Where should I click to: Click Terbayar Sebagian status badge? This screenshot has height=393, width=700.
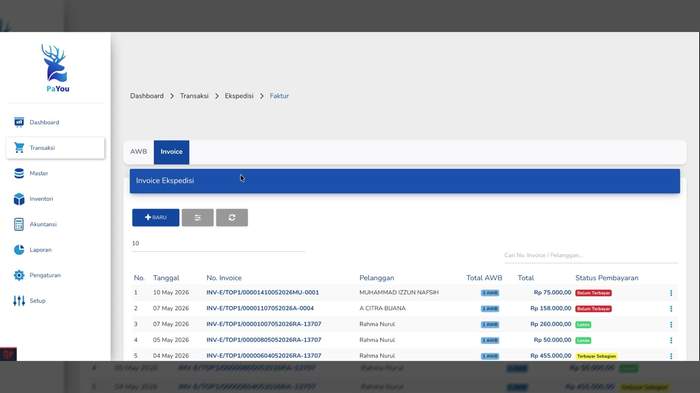coord(596,356)
